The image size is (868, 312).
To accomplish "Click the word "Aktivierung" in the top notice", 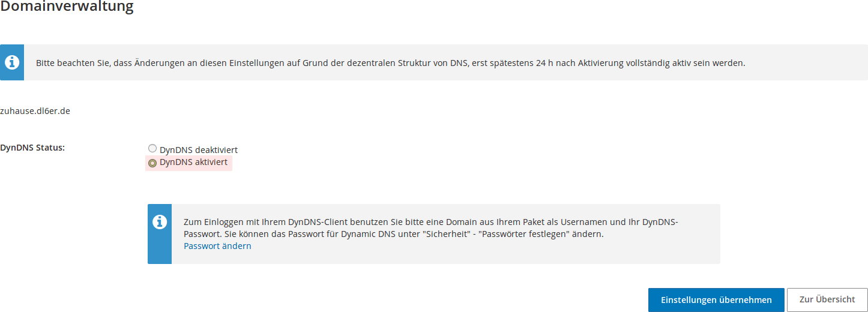I will [x=606, y=63].
